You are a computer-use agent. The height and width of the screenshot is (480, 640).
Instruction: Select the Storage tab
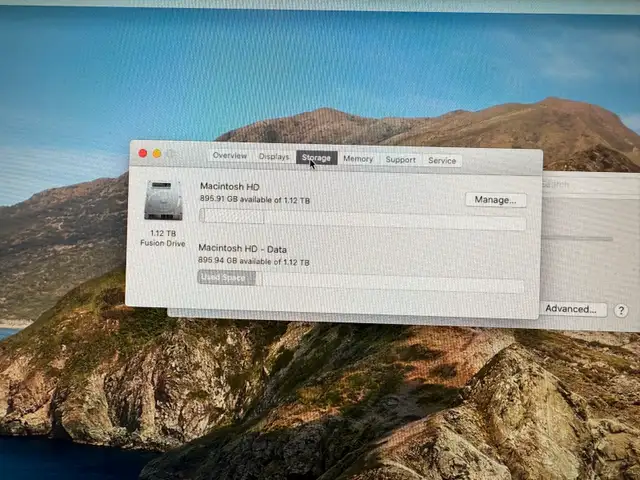click(317, 158)
